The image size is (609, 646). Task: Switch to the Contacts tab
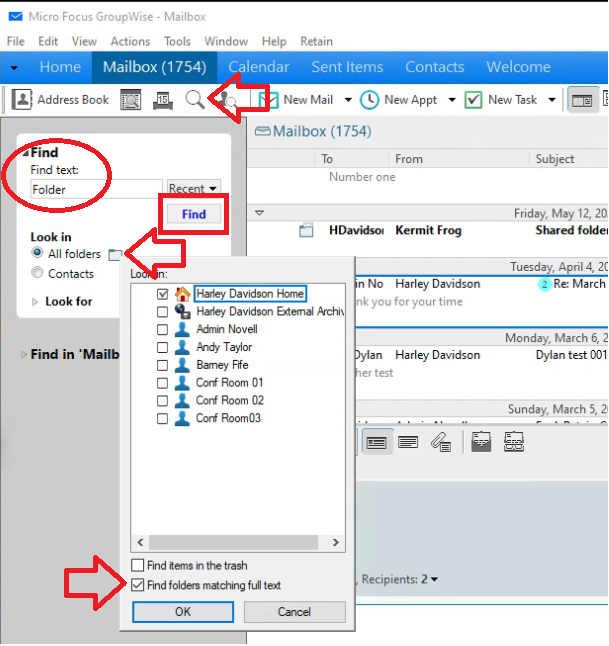point(435,67)
